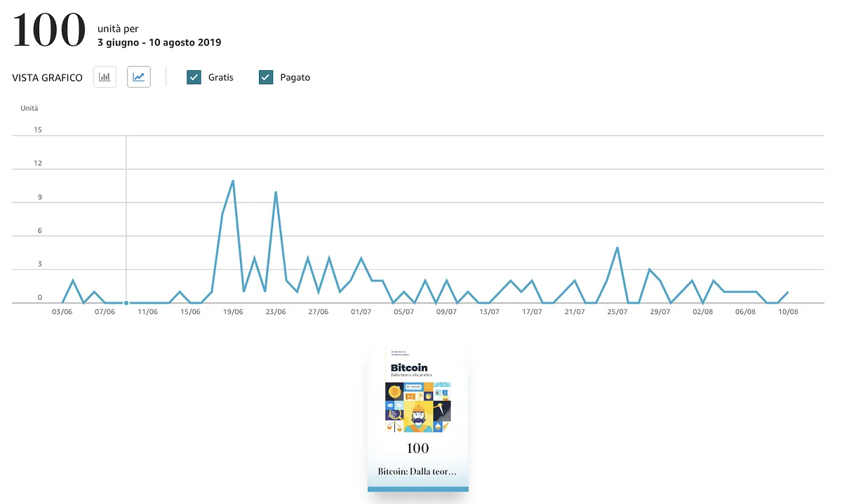Click the truncated title 'Bitcoin: Dalla teor…'
Viewport: 842px width, 504px height.
coord(417,471)
